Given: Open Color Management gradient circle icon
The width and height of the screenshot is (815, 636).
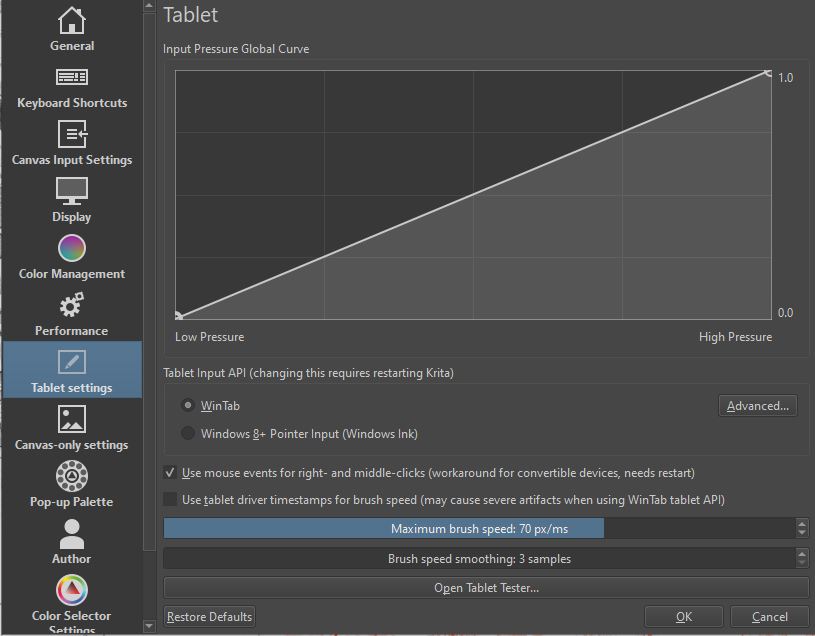Looking at the screenshot, I should pos(71,247).
